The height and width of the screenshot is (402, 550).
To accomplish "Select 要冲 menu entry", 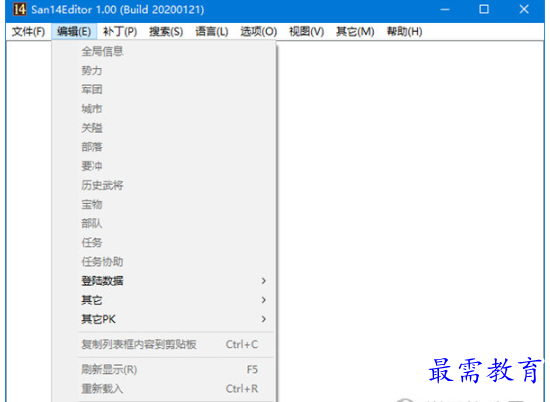I will [164, 166].
